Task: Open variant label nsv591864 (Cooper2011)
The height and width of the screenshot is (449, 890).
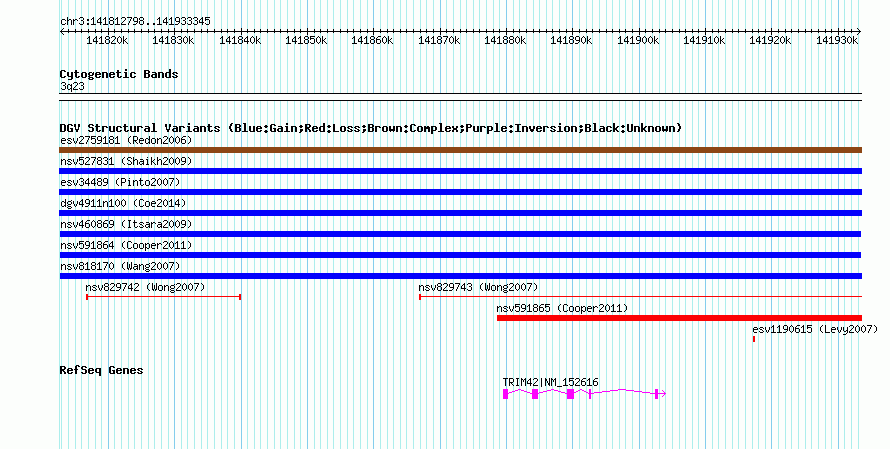Action: pos(126,245)
